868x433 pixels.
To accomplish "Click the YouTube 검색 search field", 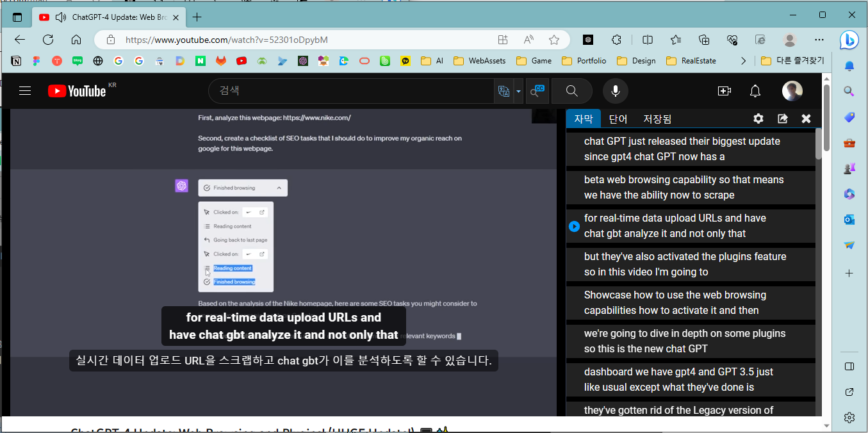I will point(351,91).
